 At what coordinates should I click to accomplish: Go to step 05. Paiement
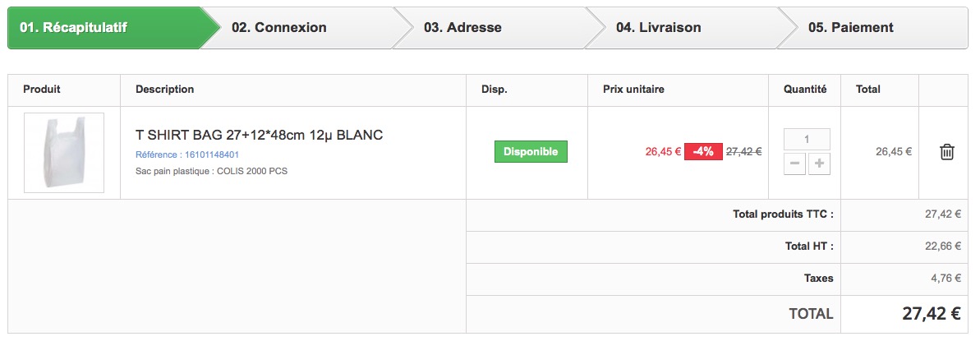[851, 28]
